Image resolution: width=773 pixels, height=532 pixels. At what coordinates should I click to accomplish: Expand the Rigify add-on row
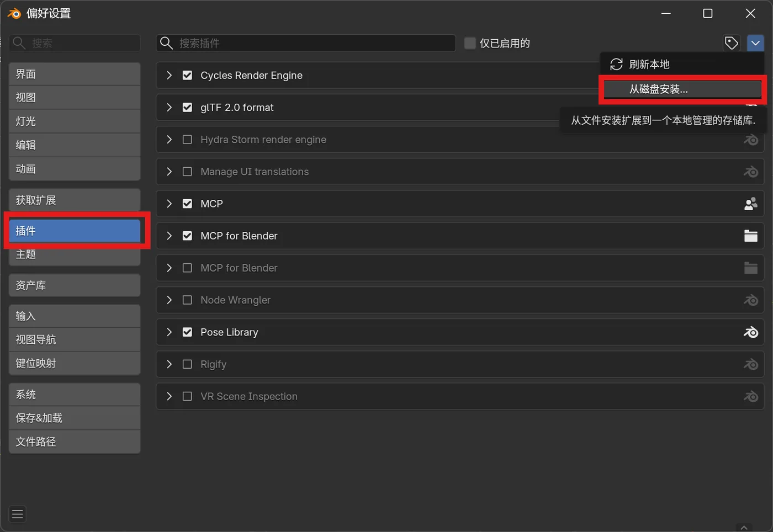170,364
